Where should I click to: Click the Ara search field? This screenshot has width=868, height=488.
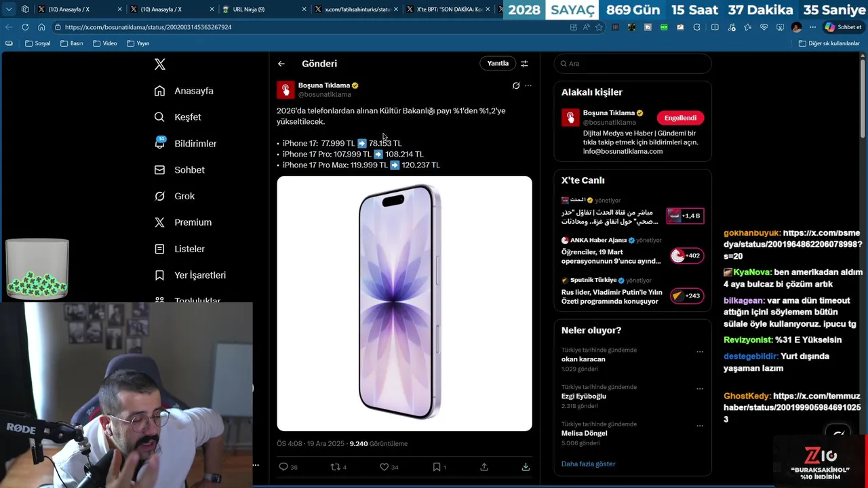click(633, 64)
